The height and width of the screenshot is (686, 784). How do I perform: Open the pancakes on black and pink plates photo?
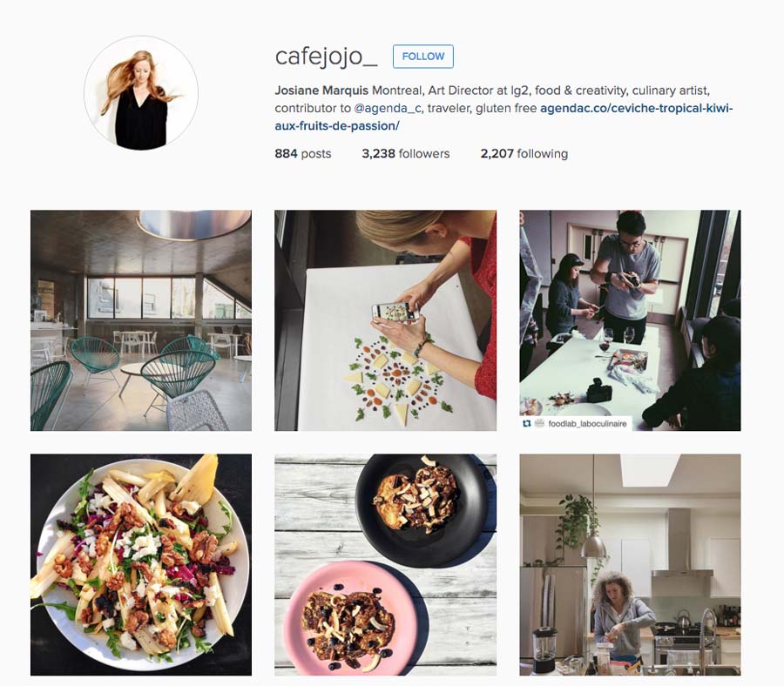[x=386, y=565]
